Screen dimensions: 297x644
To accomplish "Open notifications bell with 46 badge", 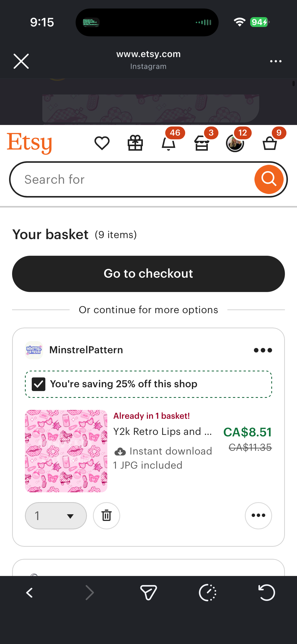I will 169,143.
